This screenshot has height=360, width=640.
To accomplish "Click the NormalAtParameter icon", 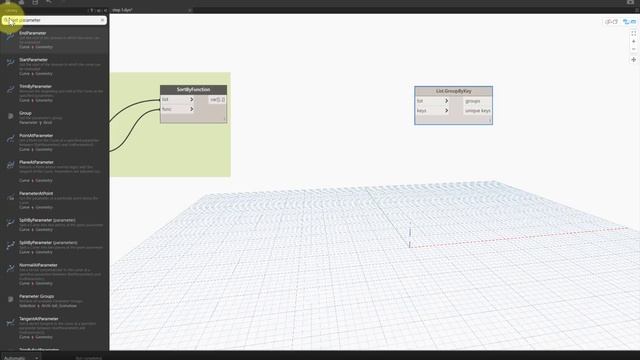I will (x=10, y=269).
